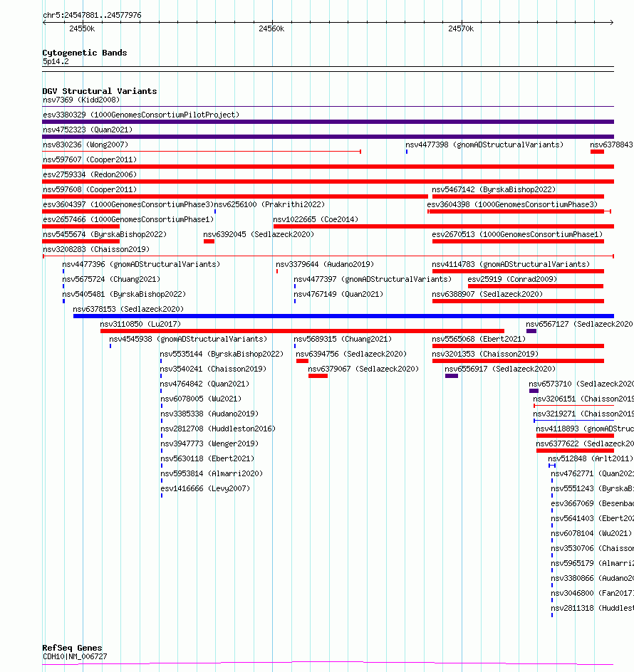Image resolution: width=634 pixels, height=672 pixels.
Task: Open esv2657466 1000GenomesConsortiumPhase1 variant
Action: tap(128, 220)
